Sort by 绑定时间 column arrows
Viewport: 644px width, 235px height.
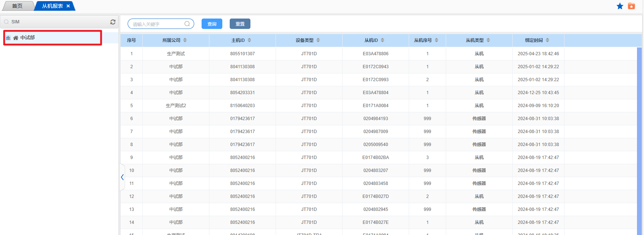pyautogui.click(x=547, y=40)
